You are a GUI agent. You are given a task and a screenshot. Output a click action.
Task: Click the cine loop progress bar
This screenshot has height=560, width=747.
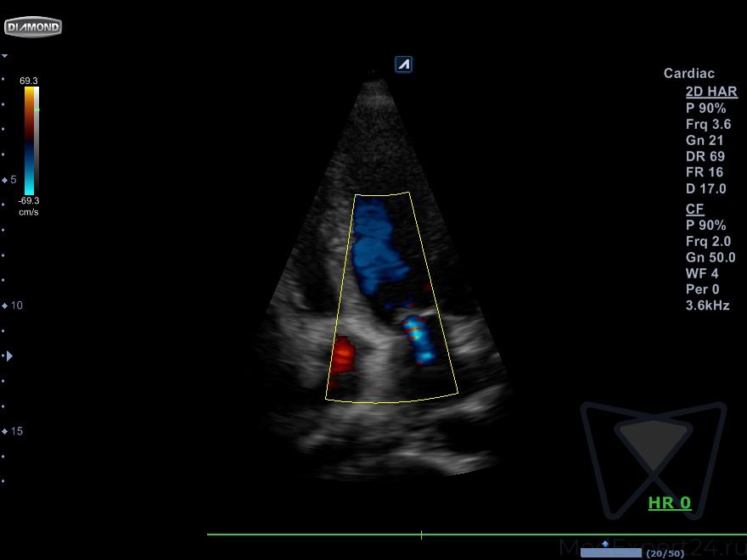click(610, 553)
